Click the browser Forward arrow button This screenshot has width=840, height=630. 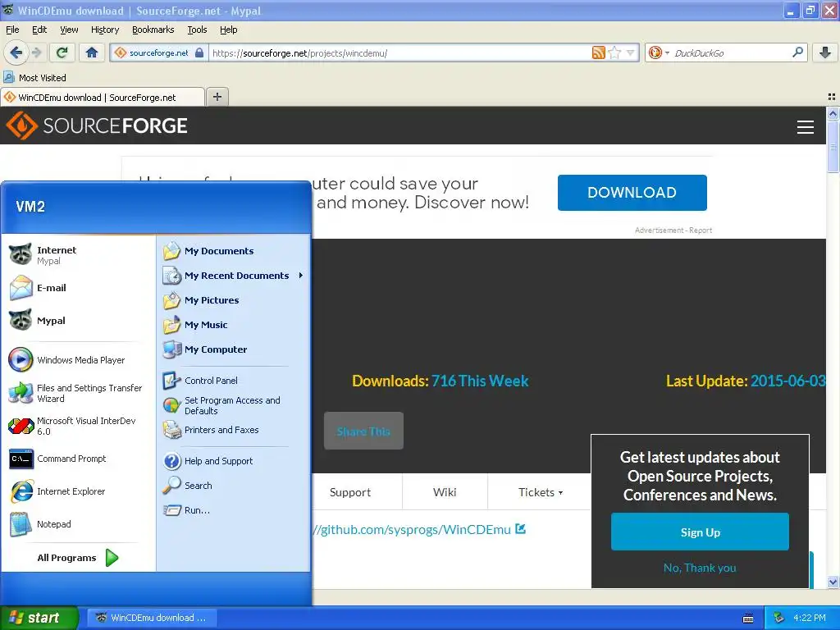36,52
